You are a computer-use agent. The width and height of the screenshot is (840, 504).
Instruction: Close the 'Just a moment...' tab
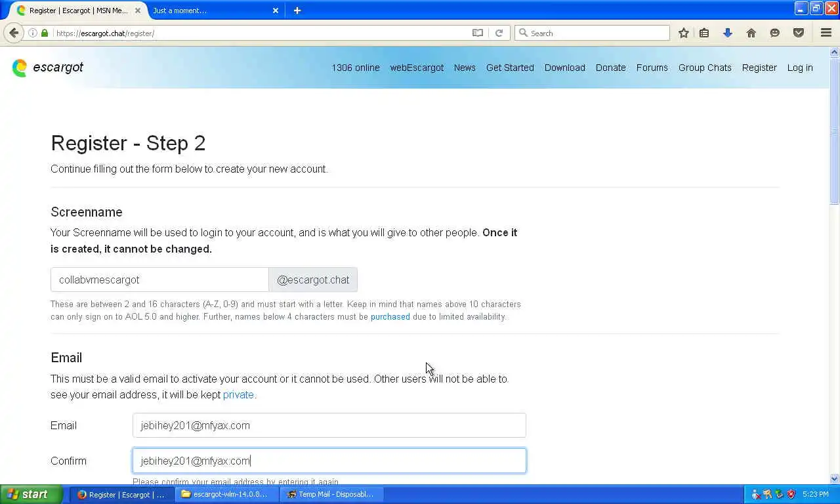click(276, 10)
